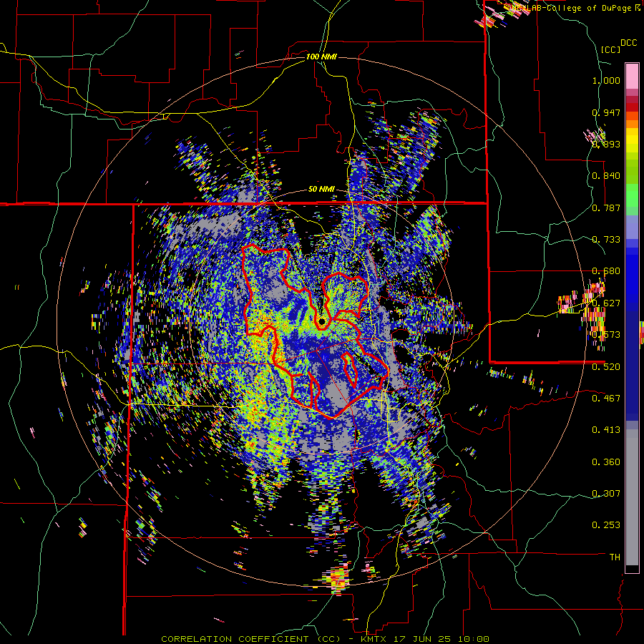Click the DCC label above color bar

(629, 43)
